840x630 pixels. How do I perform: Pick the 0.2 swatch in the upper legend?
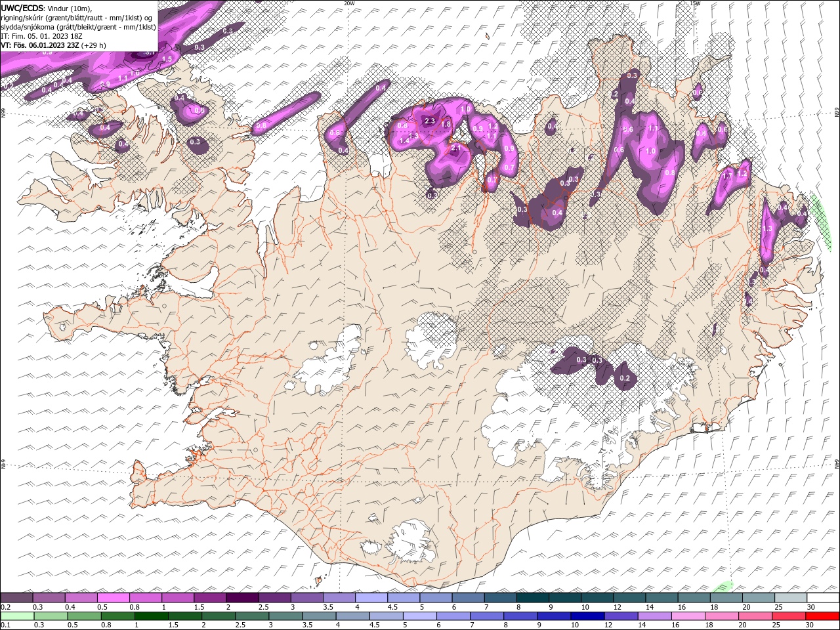tap(16, 598)
